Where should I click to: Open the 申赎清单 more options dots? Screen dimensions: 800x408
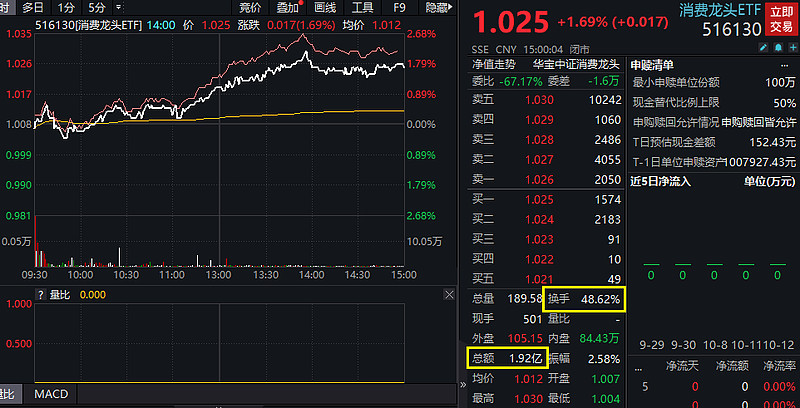click(785, 65)
